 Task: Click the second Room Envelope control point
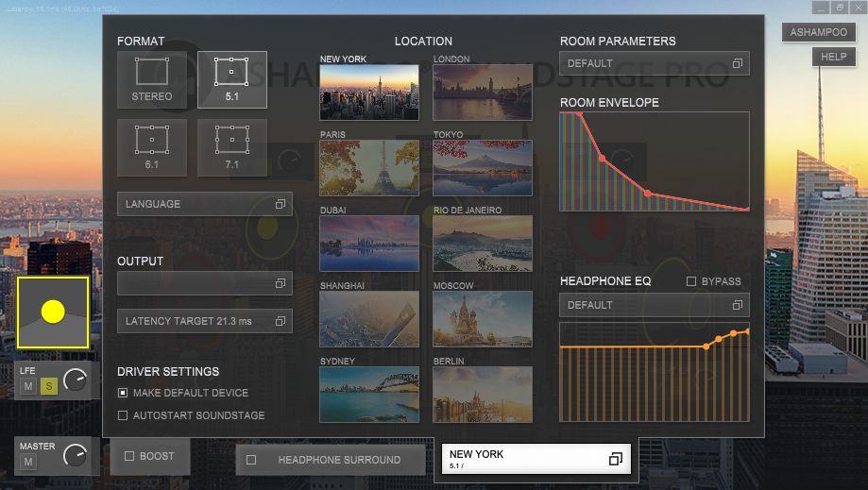tap(603, 159)
